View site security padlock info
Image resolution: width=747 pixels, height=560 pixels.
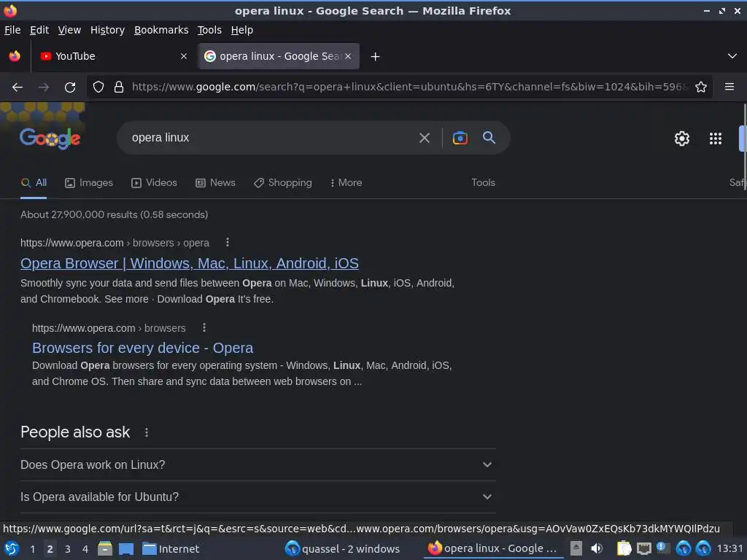pyautogui.click(x=119, y=87)
